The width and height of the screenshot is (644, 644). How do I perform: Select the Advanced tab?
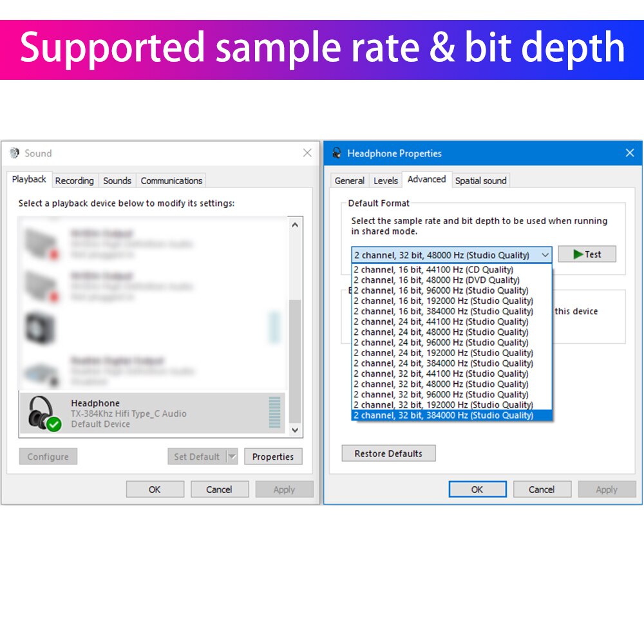click(427, 180)
